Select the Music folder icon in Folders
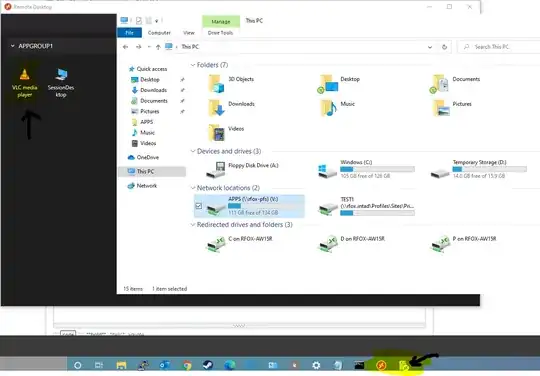The image size is (540, 376). [338, 108]
